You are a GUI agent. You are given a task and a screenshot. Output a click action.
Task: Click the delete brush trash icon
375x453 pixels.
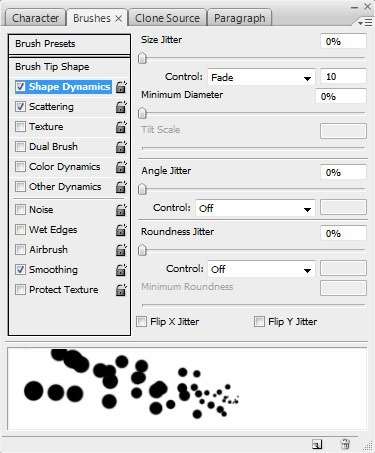[345, 444]
